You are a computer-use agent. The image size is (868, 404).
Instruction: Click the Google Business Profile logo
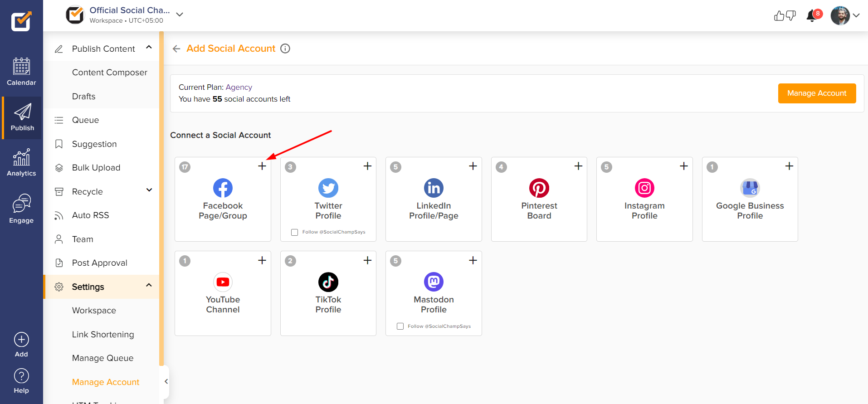(750, 188)
